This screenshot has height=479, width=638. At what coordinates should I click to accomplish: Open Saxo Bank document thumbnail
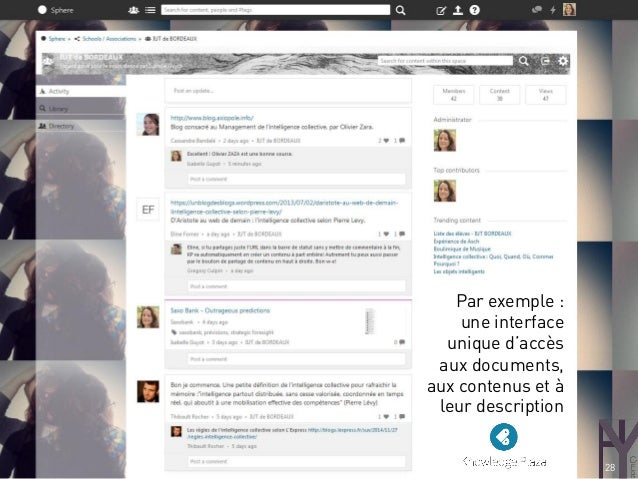click(369, 322)
